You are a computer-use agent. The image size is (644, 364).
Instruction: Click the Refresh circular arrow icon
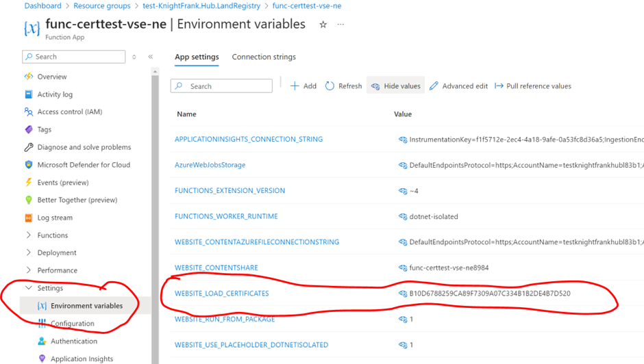coord(330,86)
